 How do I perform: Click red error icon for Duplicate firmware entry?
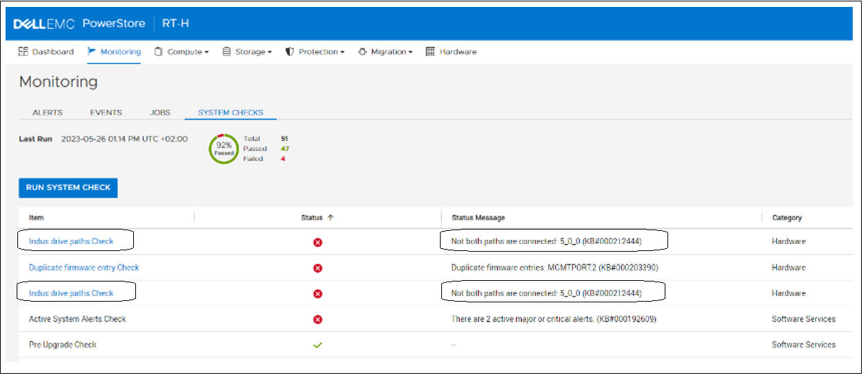318,268
